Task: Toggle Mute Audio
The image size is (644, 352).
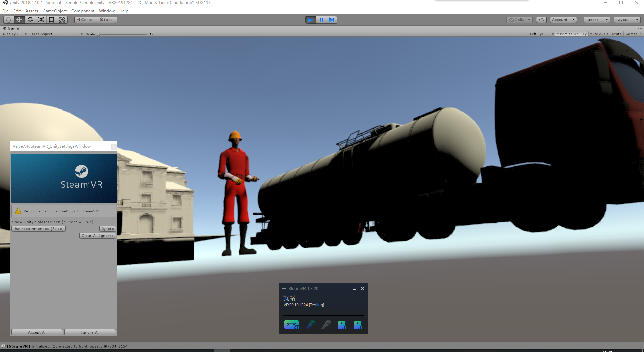Action: 599,34
